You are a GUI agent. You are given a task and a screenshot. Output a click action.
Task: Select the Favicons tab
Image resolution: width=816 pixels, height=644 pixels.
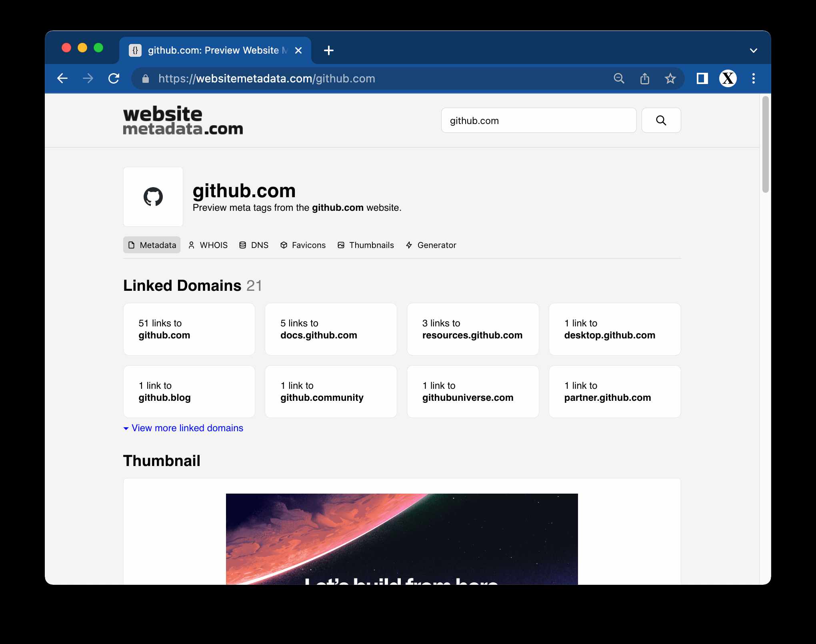tap(303, 245)
